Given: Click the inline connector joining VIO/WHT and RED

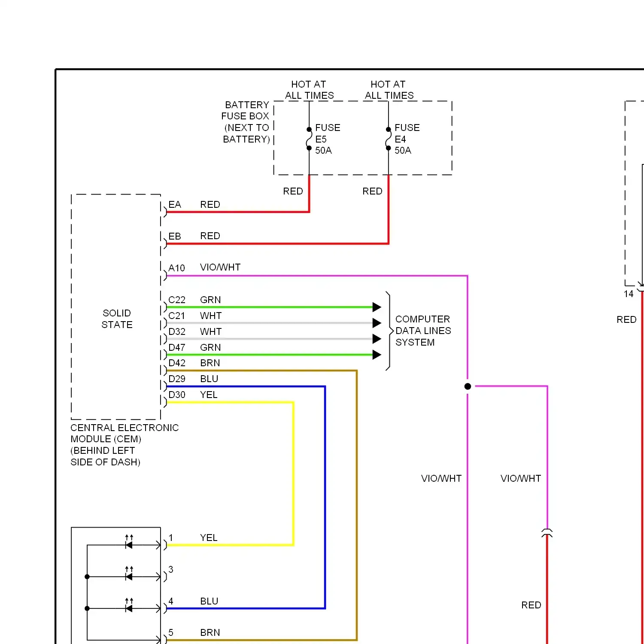Looking at the screenshot, I should [547, 533].
